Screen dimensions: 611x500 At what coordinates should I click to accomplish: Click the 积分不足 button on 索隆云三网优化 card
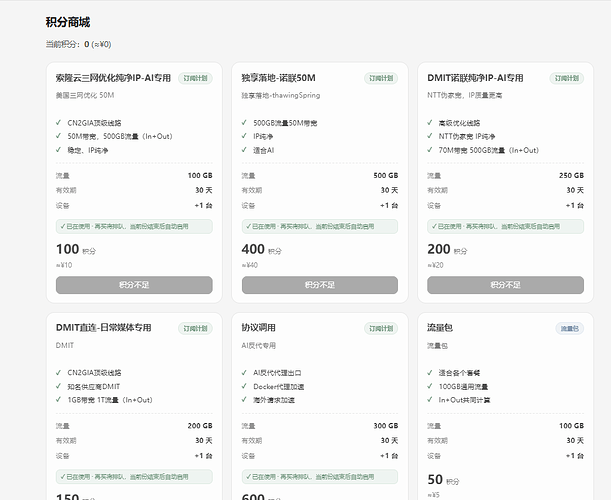pos(134,285)
